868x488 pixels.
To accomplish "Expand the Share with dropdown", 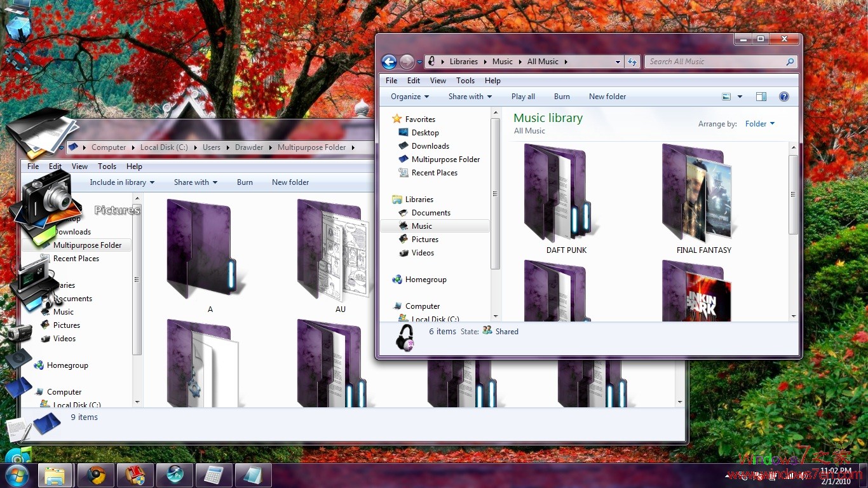I will point(470,96).
